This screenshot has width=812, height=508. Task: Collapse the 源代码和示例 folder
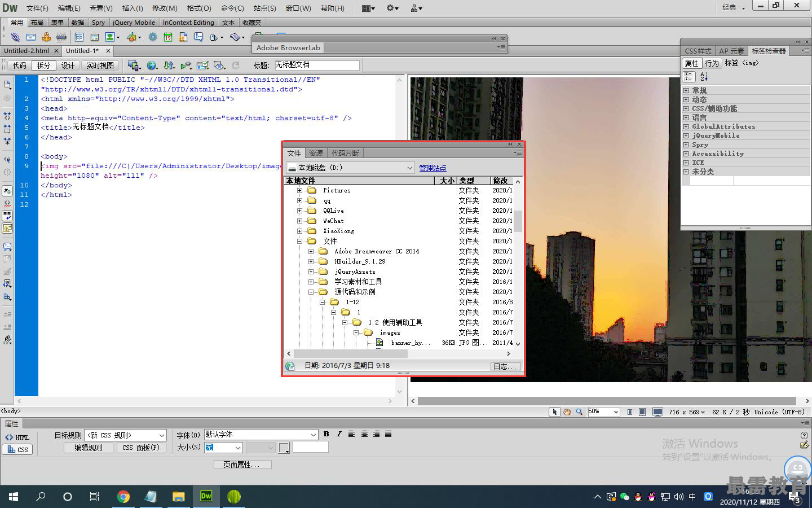point(311,292)
